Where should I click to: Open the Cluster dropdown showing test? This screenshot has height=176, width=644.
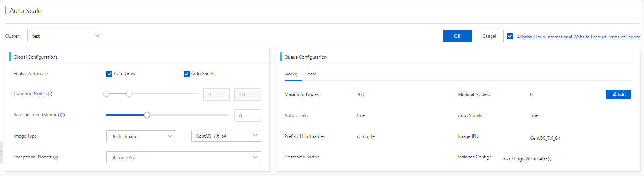coord(65,36)
